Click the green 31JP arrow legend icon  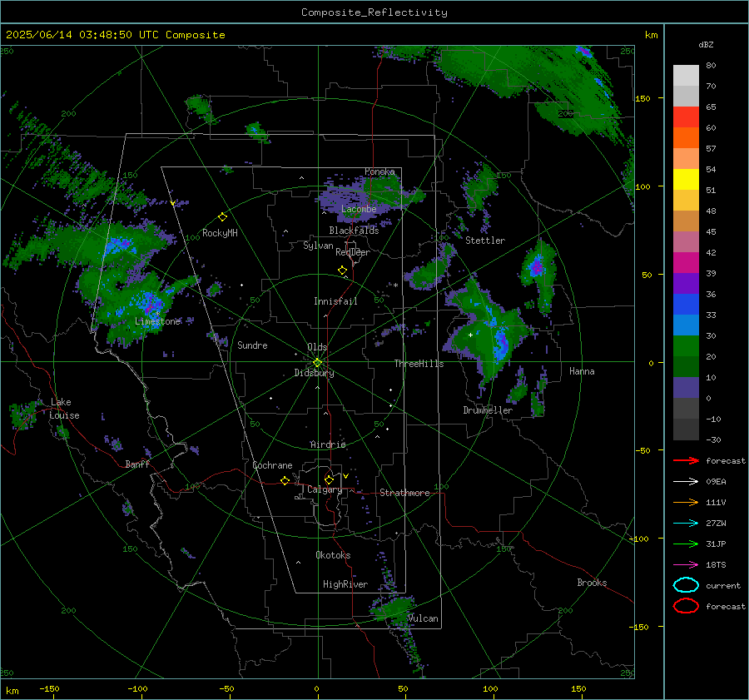(x=686, y=544)
